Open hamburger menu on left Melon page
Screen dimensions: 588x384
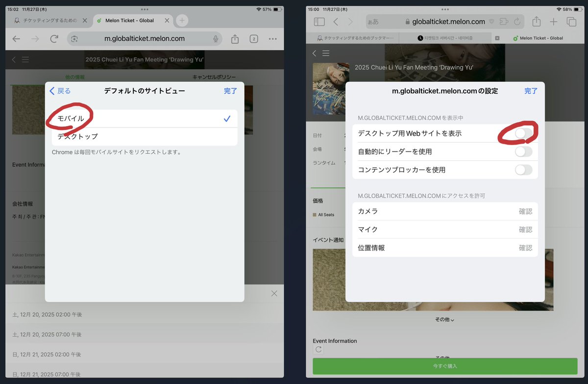[x=25, y=59]
